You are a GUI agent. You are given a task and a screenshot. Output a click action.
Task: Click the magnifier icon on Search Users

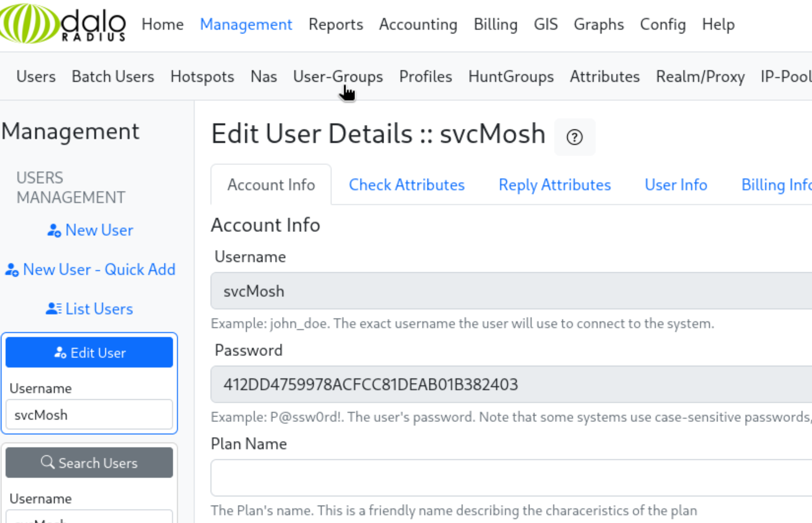coord(47,462)
